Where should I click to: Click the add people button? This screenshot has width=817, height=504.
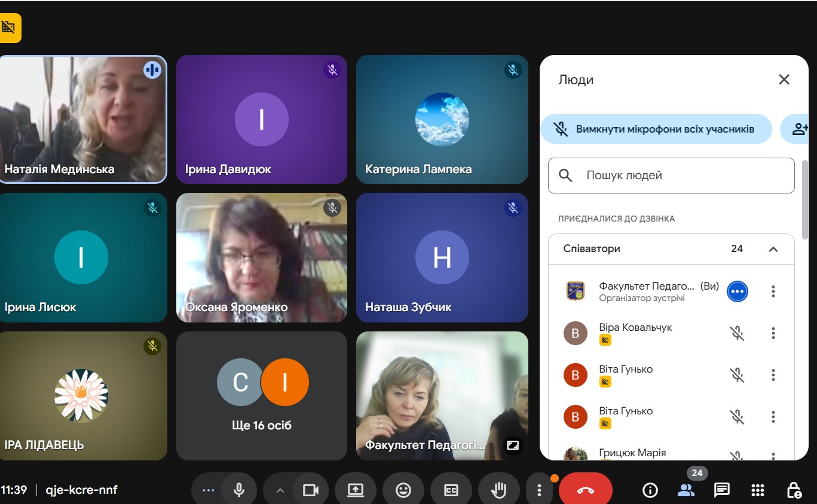pos(799,129)
